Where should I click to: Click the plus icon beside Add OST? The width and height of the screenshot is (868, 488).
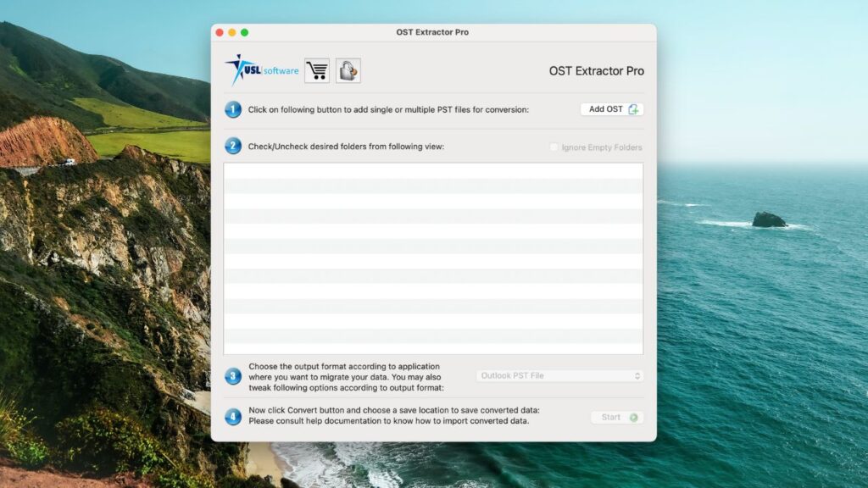pyautogui.click(x=634, y=108)
